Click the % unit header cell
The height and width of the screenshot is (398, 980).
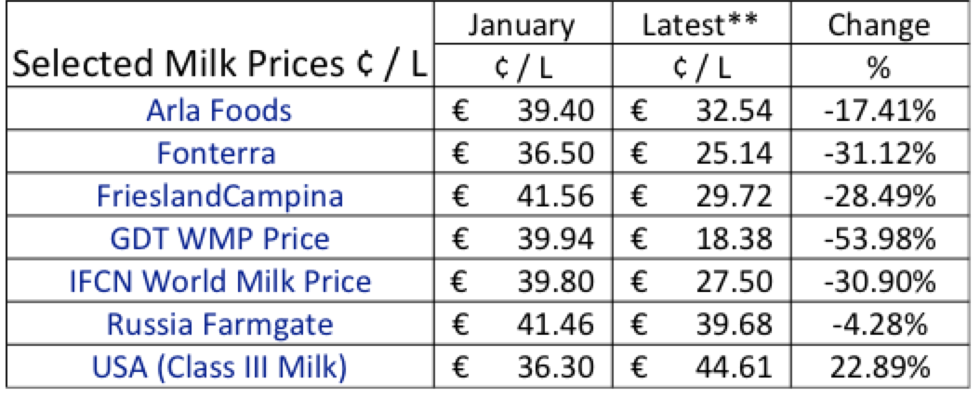point(878,68)
